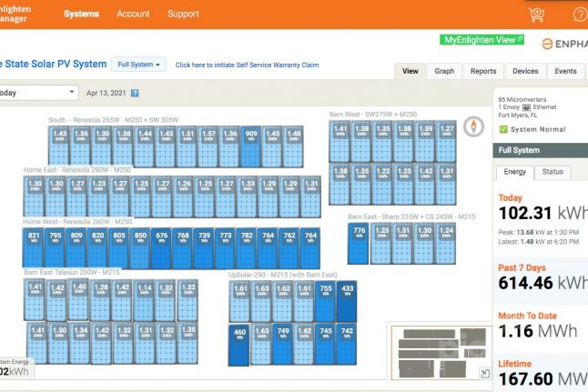This screenshot has height=392, width=588.
Task: Open the Full System dropdown
Action: (x=139, y=65)
